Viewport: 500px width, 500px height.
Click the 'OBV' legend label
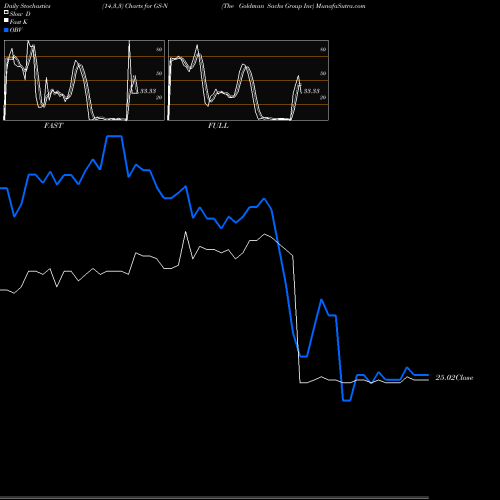[x=16, y=30]
